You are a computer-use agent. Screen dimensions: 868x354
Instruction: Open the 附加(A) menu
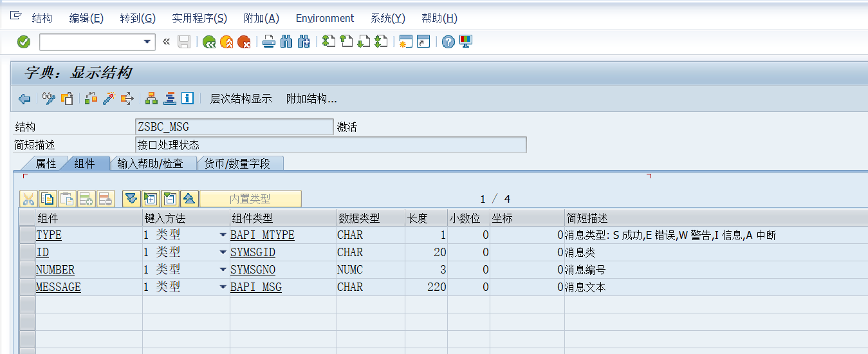click(x=261, y=18)
